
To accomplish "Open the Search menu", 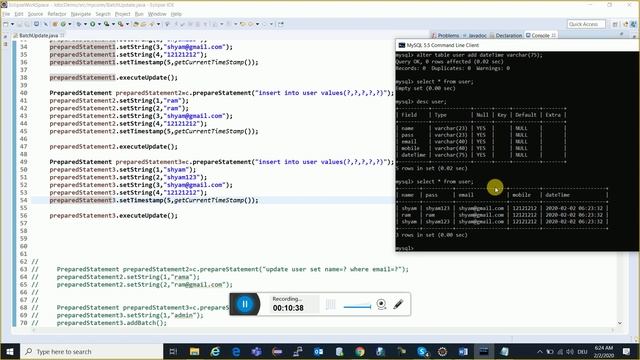I will tap(103, 14).
